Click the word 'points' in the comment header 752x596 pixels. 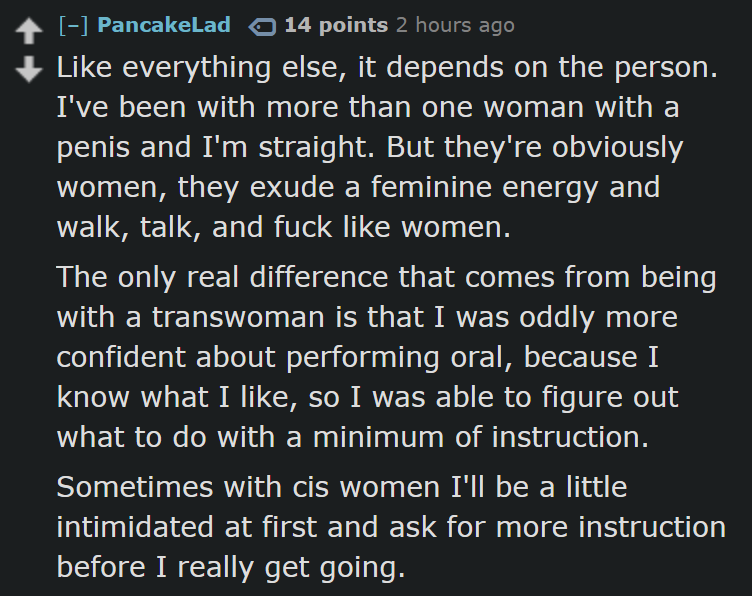click(x=353, y=26)
